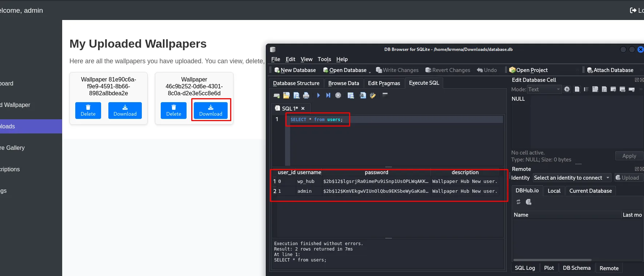Click the import from file icon in cell editor

(595, 89)
